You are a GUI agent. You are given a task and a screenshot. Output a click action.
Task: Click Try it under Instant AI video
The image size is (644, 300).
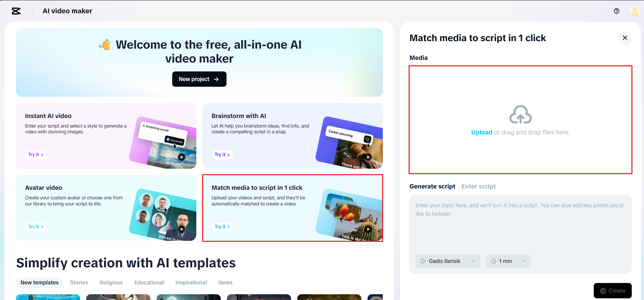[x=36, y=155]
